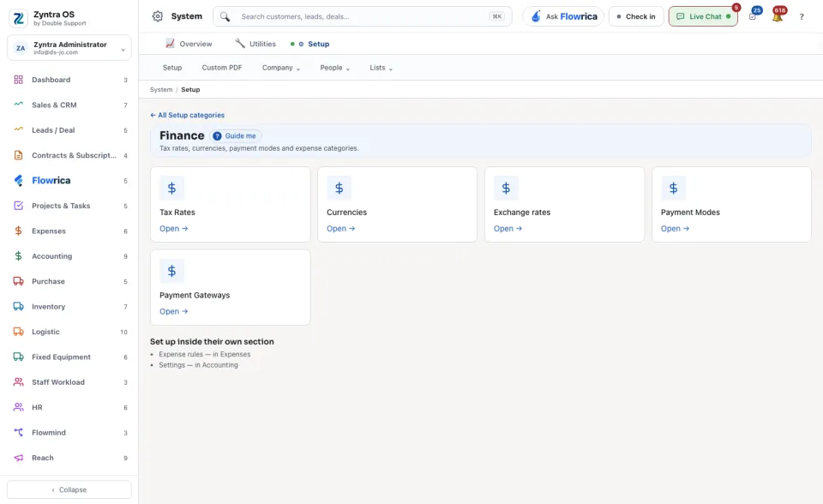The image size is (823, 504).
Task: Go back to All Setup categories
Action: click(x=188, y=115)
